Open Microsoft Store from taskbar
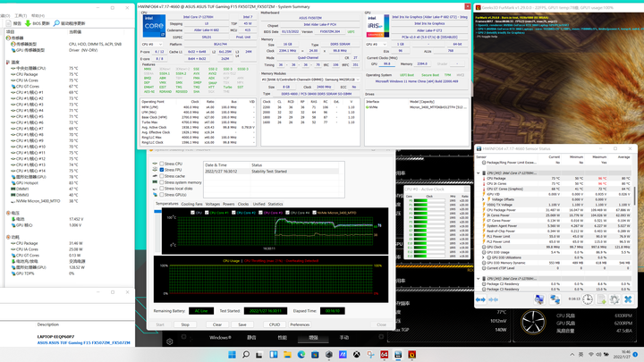 pyautogui.click(x=315, y=355)
